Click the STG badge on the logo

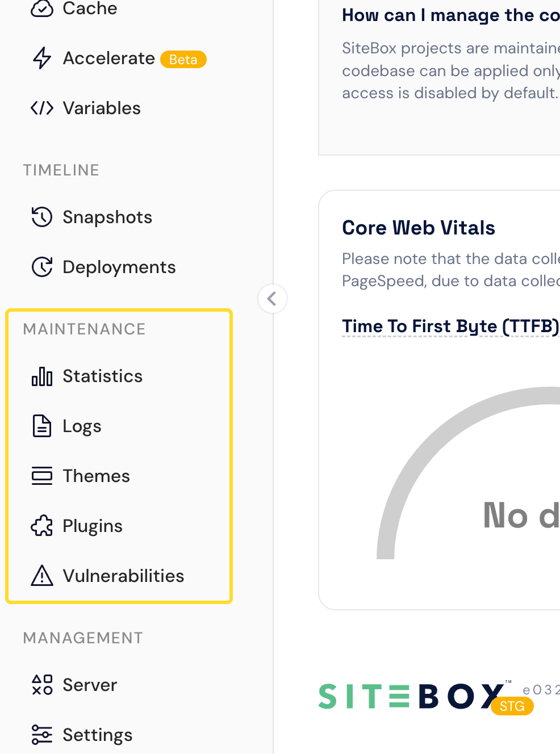pyautogui.click(x=512, y=706)
